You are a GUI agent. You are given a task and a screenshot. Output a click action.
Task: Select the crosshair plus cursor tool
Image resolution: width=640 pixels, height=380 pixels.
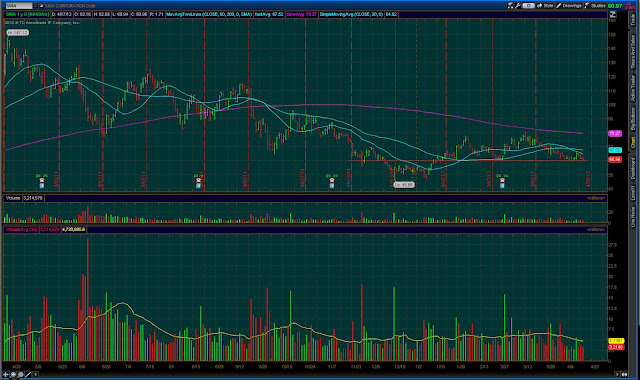click(x=6, y=374)
